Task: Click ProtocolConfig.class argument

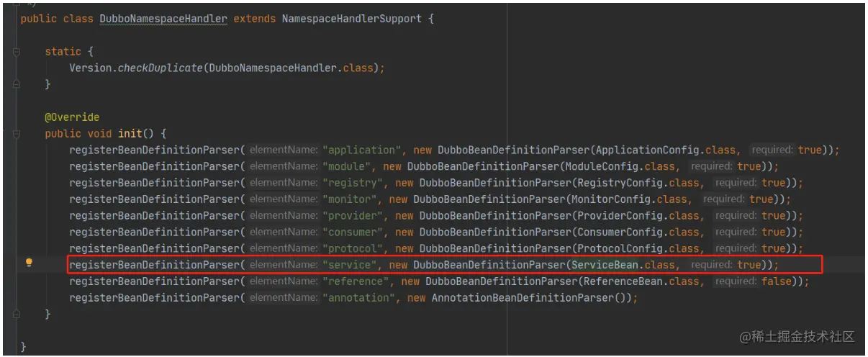Action: click(x=639, y=249)
